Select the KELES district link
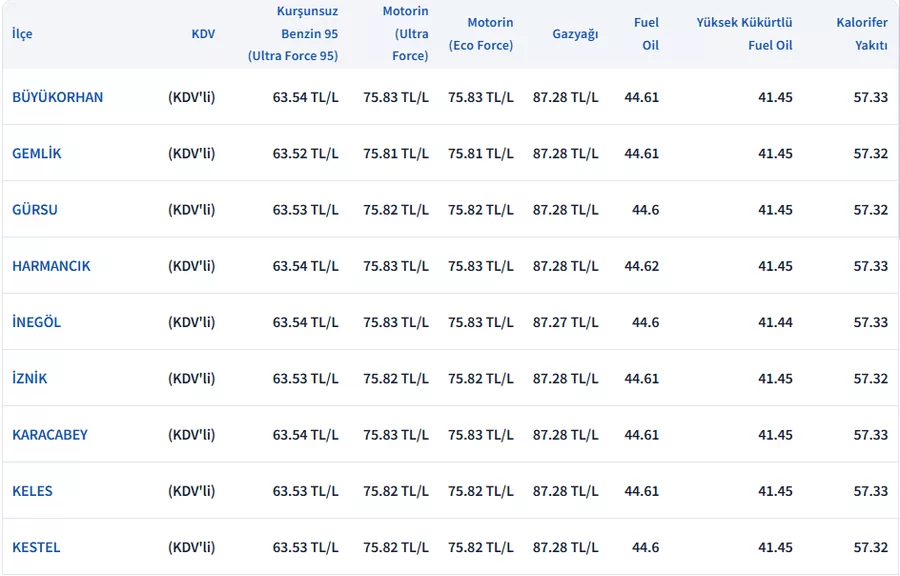900x576 pixels. coord(32,491)
